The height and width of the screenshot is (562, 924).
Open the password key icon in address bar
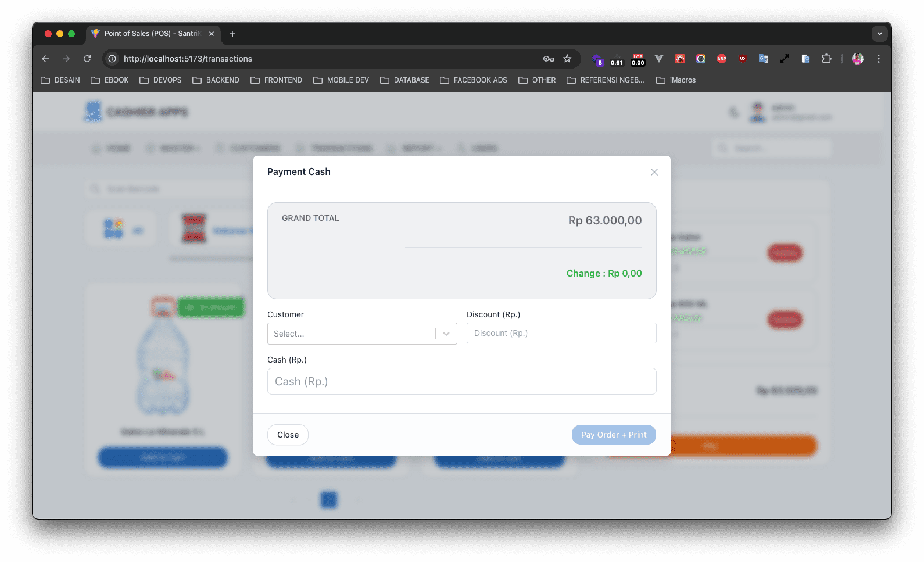click(548, 59)
